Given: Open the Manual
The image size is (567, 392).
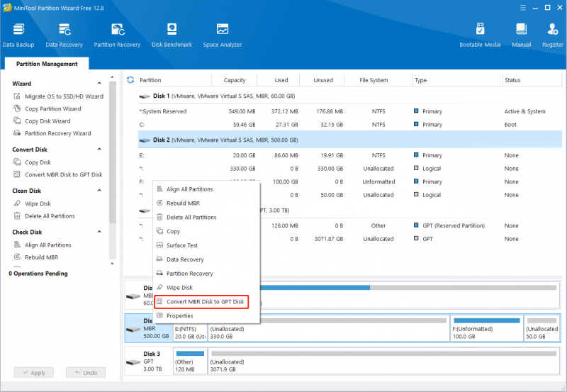Looking at the screenshot, I should (x=521, y=35).
